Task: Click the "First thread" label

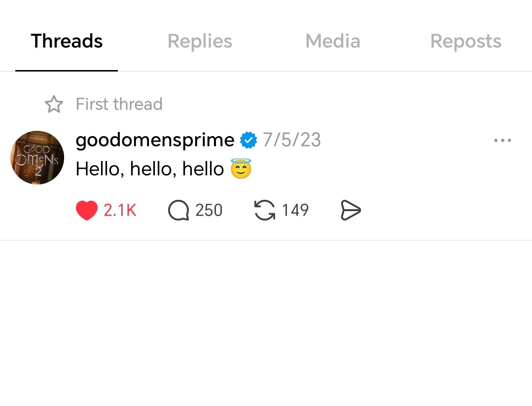Action: click(x=119, y=104)
